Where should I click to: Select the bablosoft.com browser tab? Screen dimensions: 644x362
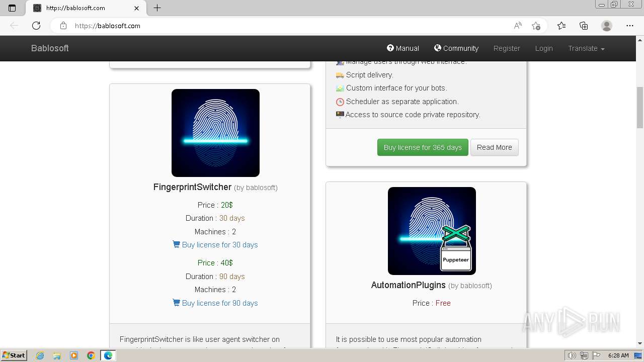tap(86, 8)
